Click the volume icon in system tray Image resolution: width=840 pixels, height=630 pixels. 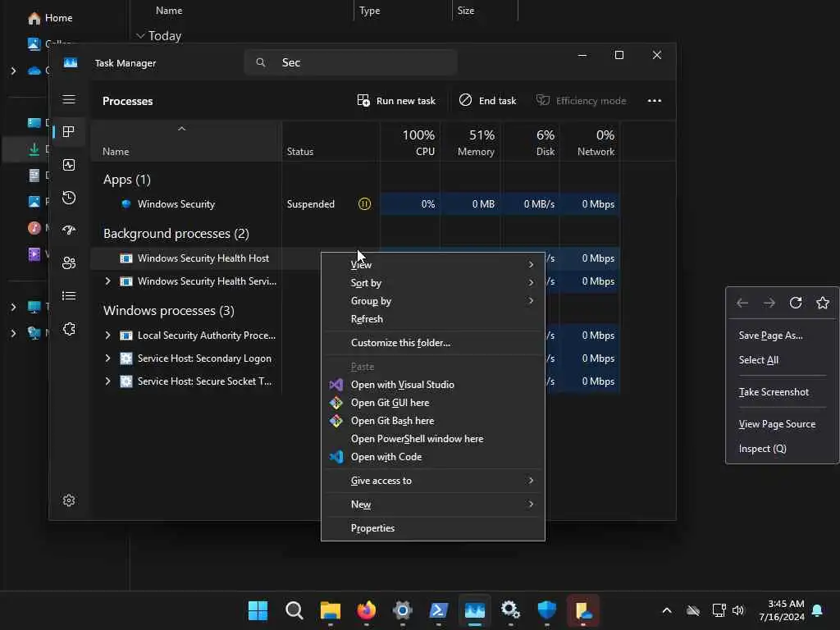click(738, 610)
